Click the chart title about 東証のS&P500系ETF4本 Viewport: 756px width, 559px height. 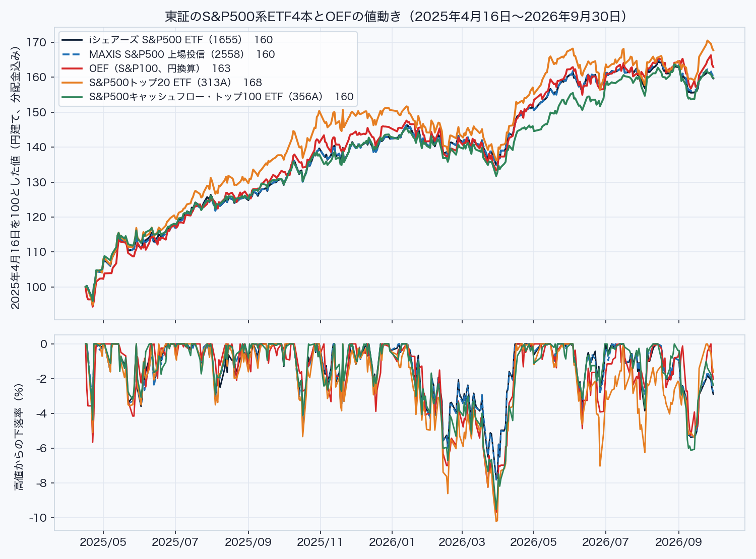pos(396,17)
